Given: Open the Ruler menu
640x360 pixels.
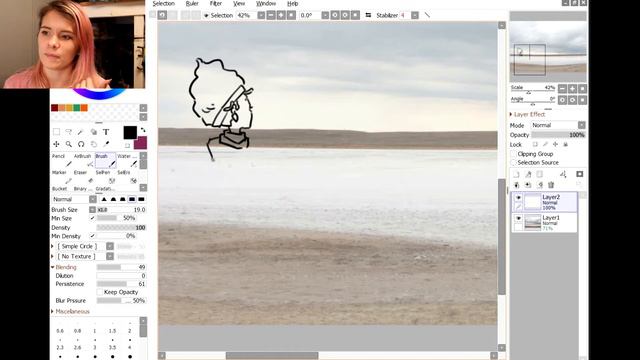Looking at the screenshot, I should click(x=192, y=3).
